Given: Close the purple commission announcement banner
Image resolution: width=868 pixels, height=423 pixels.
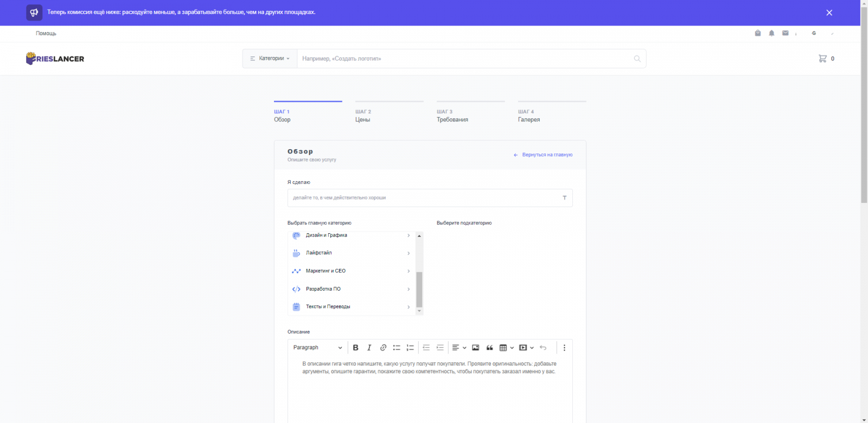Looking at the screenshot, I should pyautogui.click(x=829, y=12).
